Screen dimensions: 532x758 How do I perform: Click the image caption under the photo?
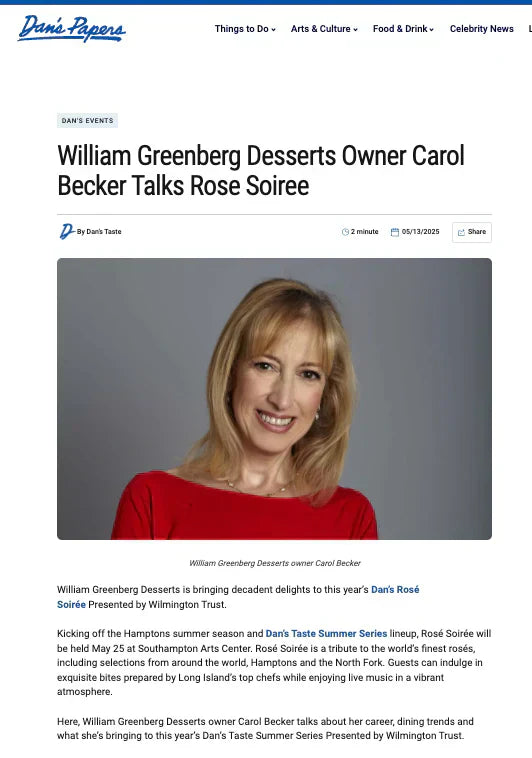275,563
